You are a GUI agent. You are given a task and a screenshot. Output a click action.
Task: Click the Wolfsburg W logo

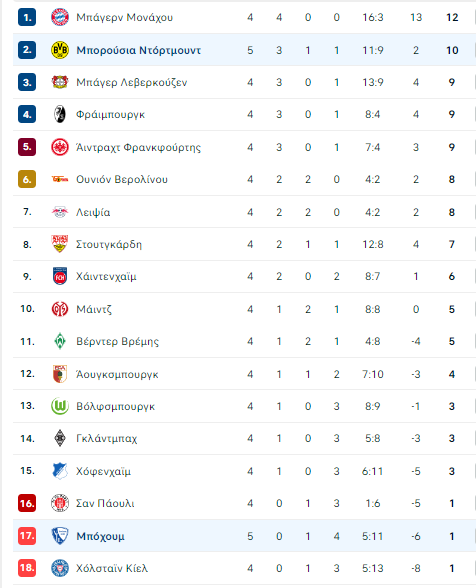coord(60,406)
